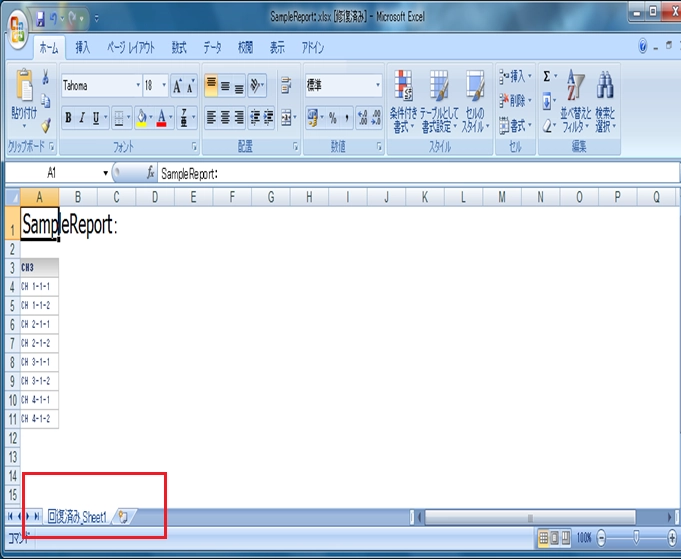The height and width of the screenshot is (559, 681).
Task: Merge and center cells
Action: point(286,118)
